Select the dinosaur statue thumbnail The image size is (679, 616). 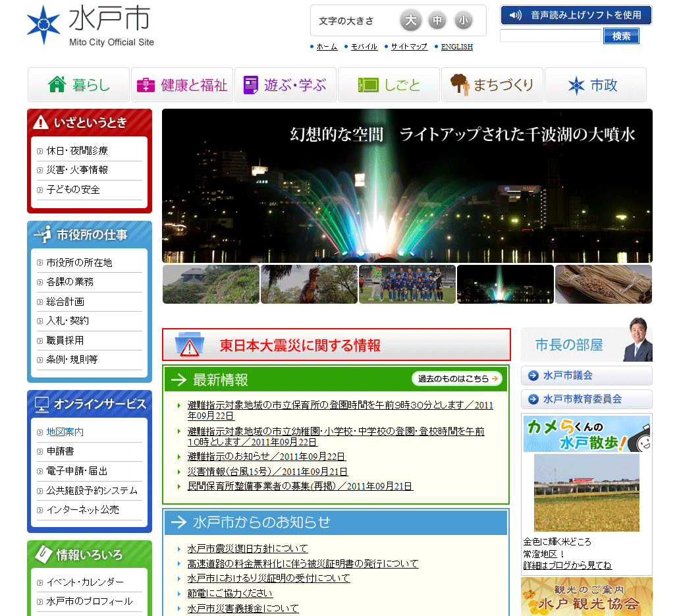(x=309, y=285)
